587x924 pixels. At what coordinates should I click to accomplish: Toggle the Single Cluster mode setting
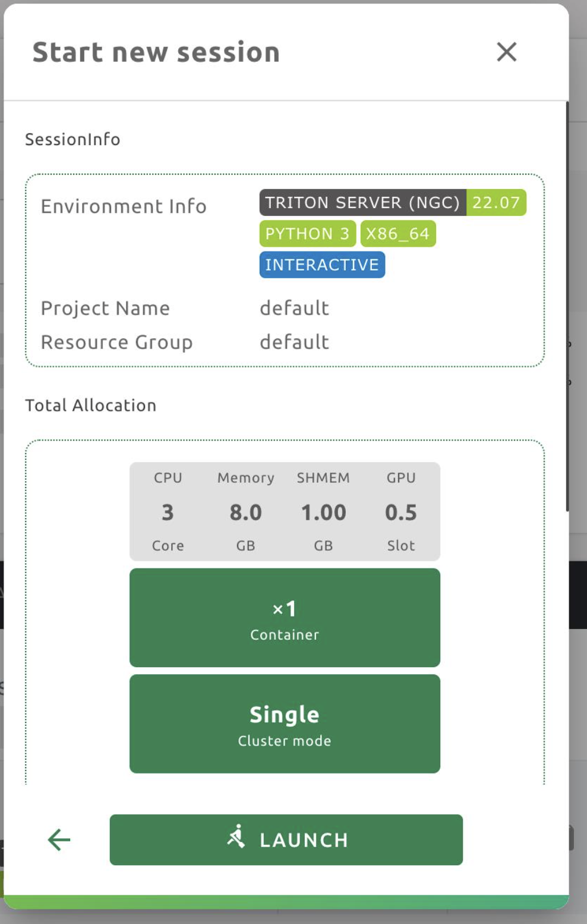tap(285, 723)
